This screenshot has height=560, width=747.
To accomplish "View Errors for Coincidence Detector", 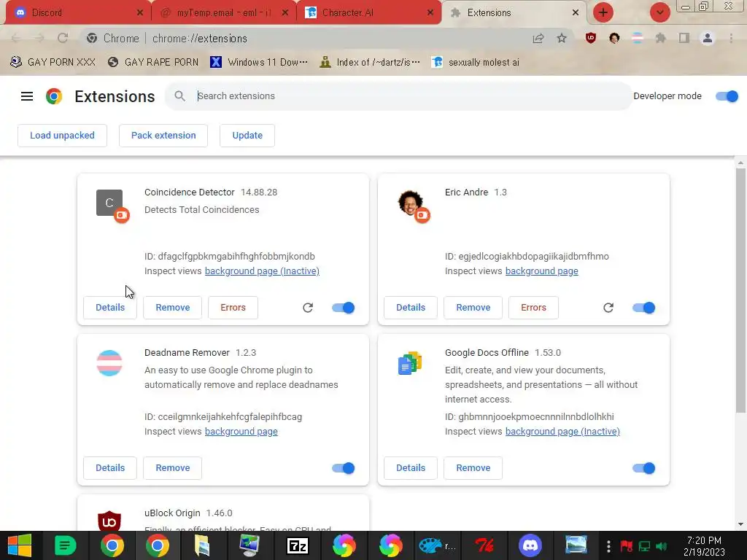I will [233, 308].
